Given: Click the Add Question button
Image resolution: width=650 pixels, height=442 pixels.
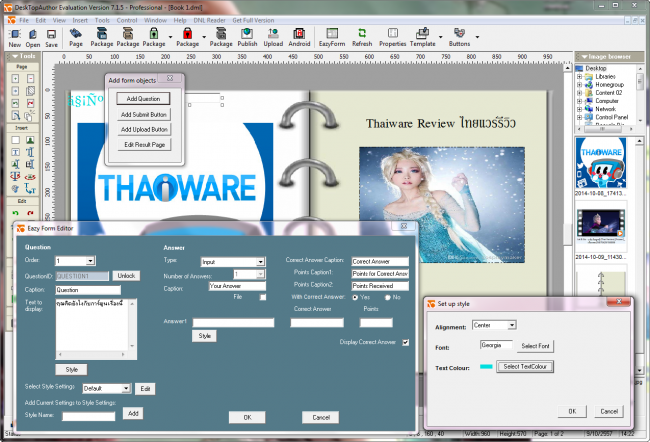Looking at the screenshot, I should [143, 99].
